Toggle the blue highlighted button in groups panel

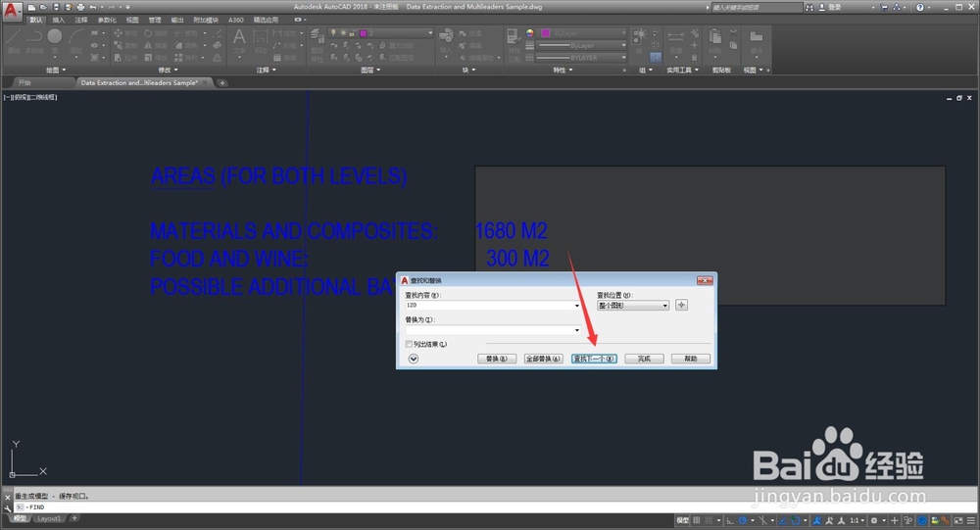click(655, 58)
